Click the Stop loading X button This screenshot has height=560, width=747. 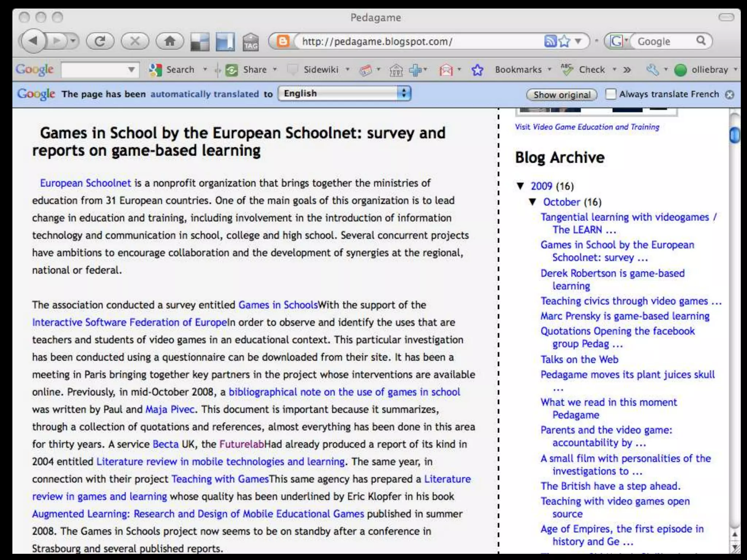pos(135,41)
